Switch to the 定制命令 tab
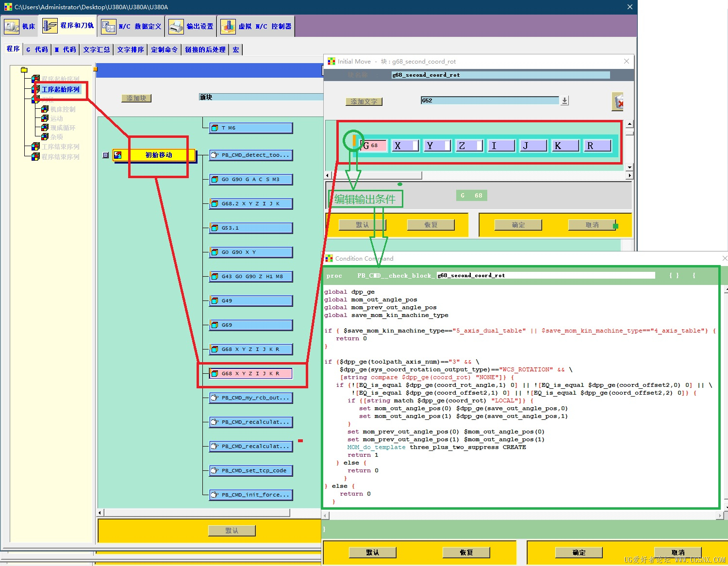This screenshot has width=728, height=566. pos(164,50)
